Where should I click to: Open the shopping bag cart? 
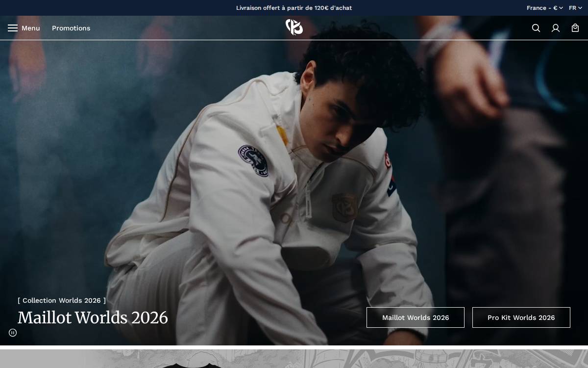tap(575, 28)
